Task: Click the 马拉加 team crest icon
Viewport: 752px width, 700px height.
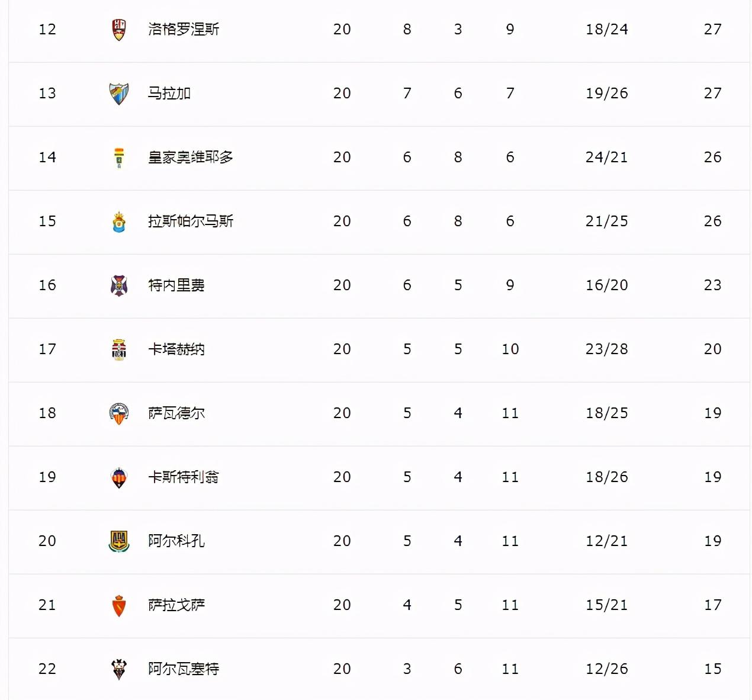Action: click(119, 93)
